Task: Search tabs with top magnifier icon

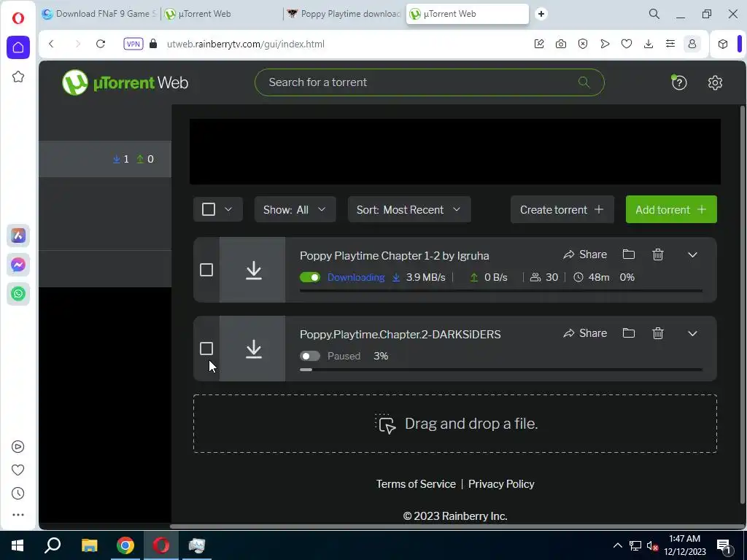Action: coord(654,14)
